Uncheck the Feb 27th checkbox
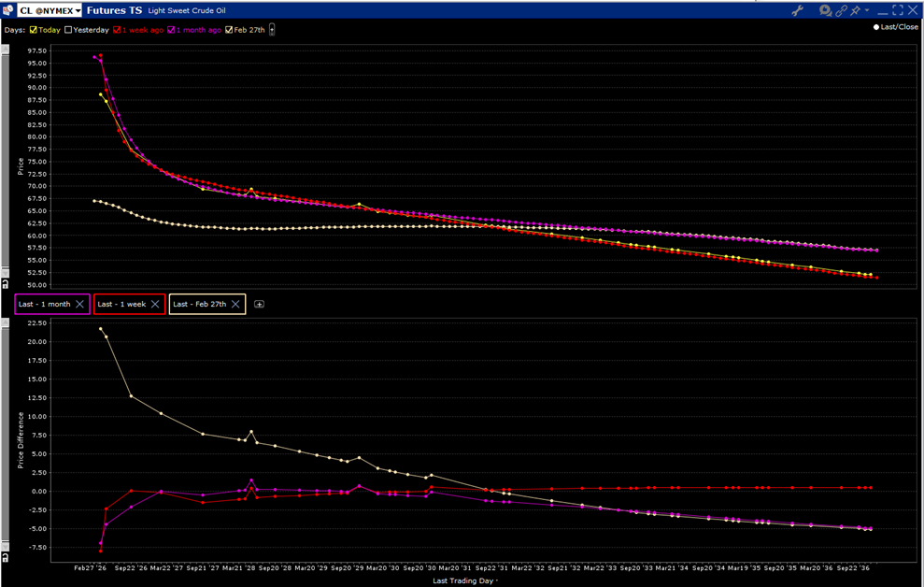The height and width of the screenshot is (587, 924). click(x=228, y=29)
